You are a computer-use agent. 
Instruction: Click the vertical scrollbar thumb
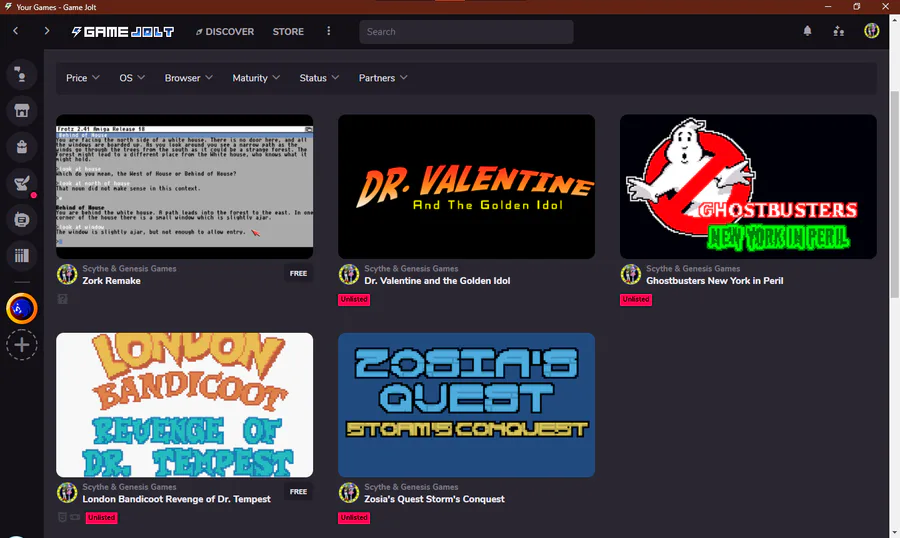coord(894,194)
